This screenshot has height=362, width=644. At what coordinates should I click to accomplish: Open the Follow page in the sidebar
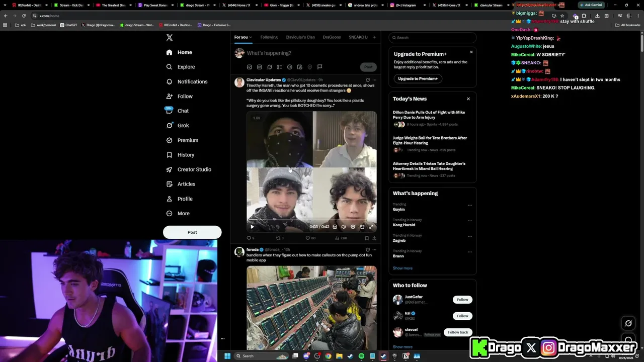click(x=179, y=96)
